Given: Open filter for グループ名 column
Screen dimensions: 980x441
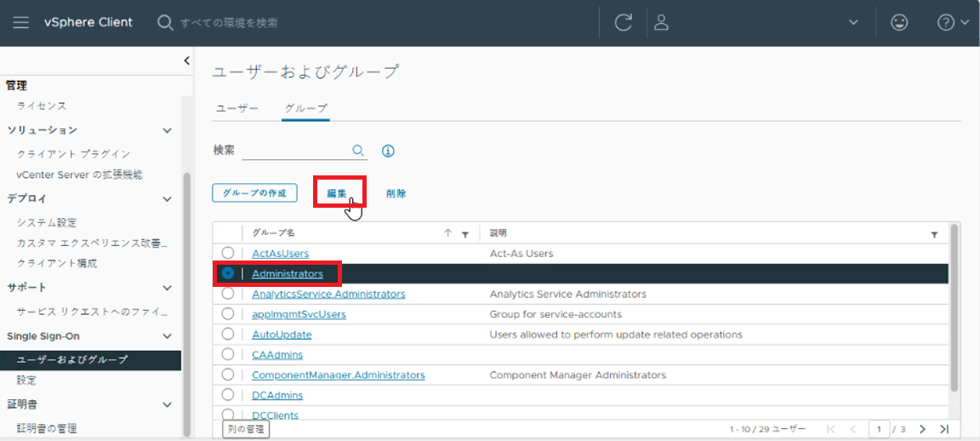Looking at the screenshot, I should (x=465, y=234).
